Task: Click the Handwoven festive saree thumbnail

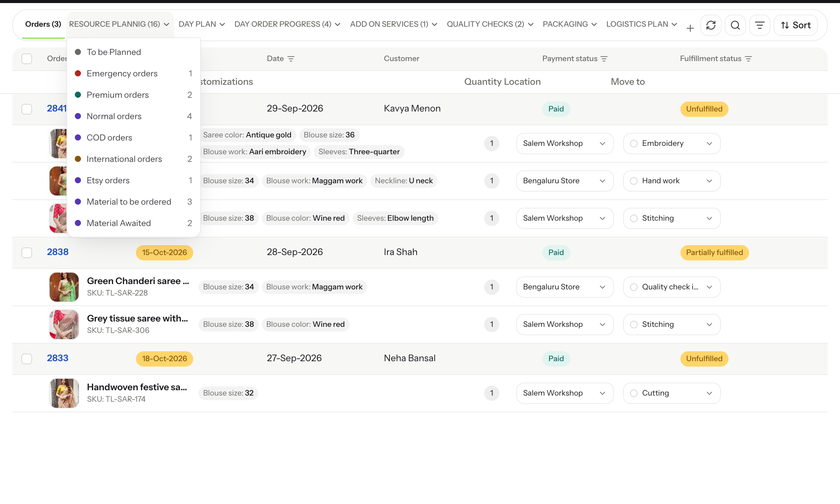Action: [x=64, y=393]
